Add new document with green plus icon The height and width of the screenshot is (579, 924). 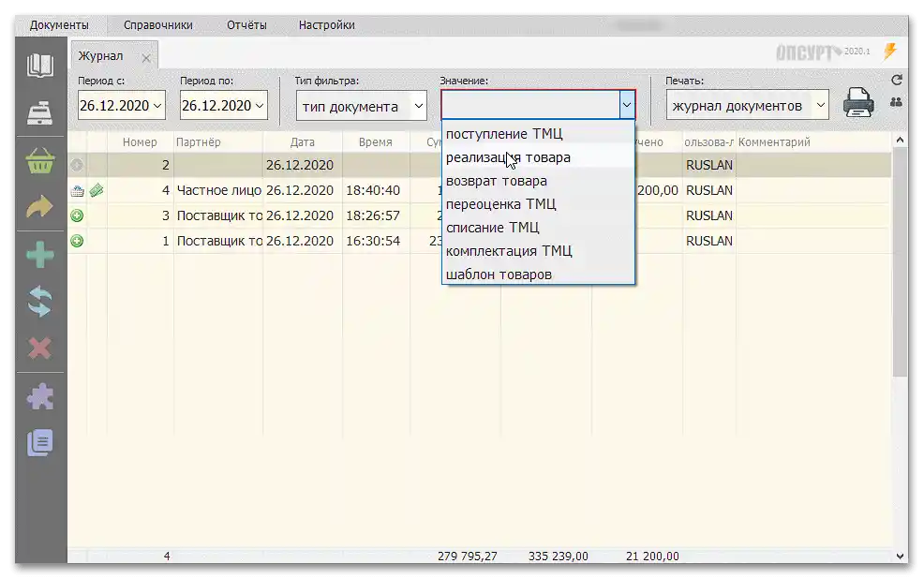point(40,255)
